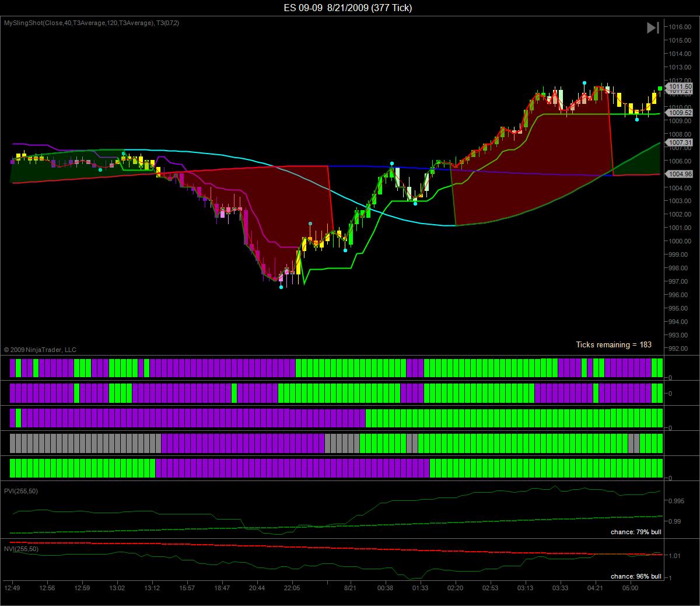Click the 998.00 price axis label
The image size is (700, 606).
[x=678, y=268]
